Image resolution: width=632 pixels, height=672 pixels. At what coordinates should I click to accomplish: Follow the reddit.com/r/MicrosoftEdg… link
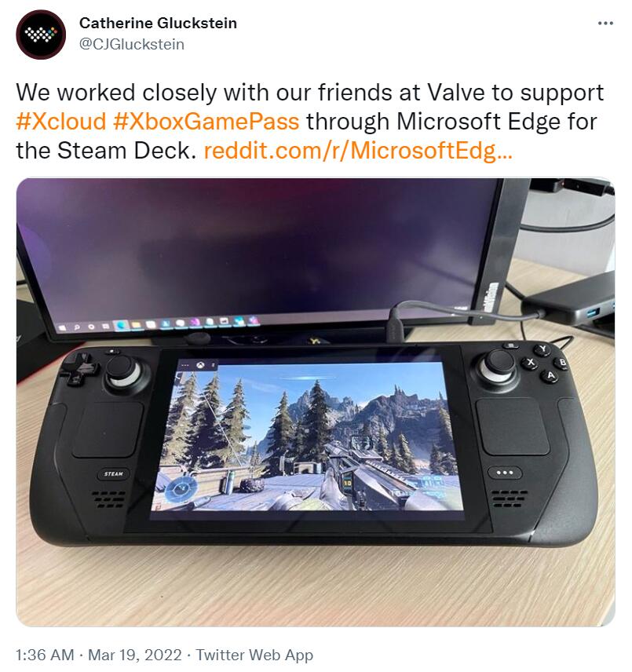tap(358, 151)
